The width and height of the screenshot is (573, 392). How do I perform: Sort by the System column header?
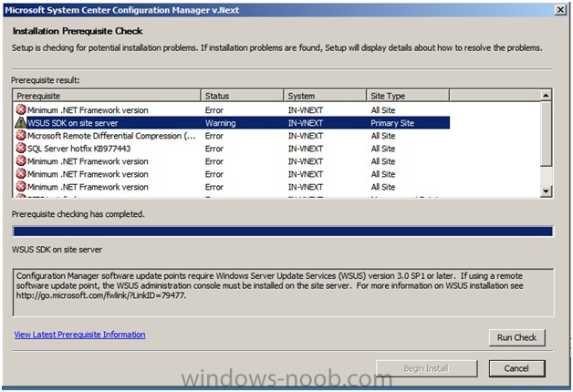coord(325,96)
